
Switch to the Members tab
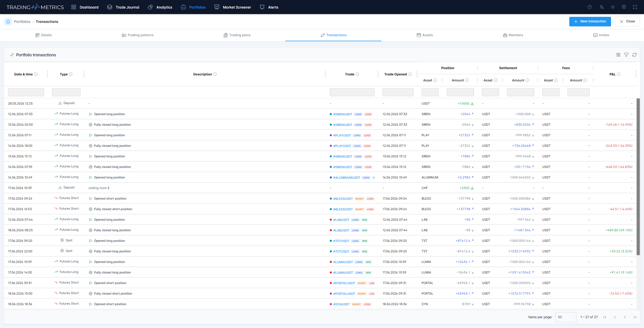click(513, 35)
